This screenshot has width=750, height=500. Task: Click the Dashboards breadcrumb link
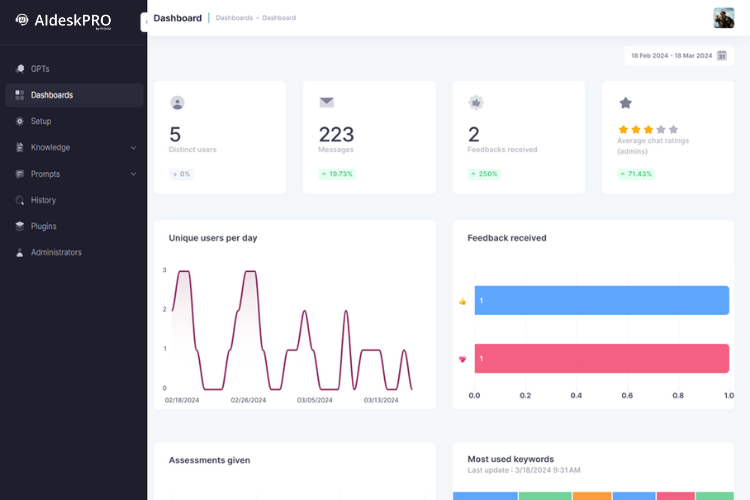tap(234, 18)
